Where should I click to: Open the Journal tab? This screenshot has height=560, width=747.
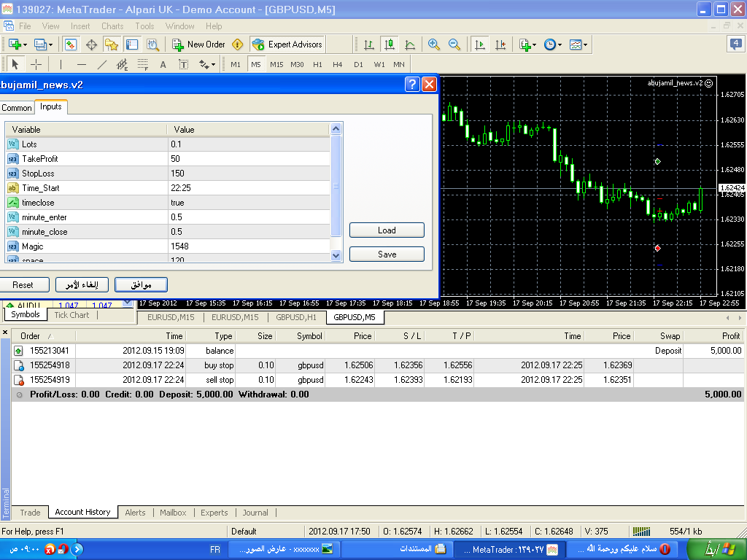click(x=255, y=513)
